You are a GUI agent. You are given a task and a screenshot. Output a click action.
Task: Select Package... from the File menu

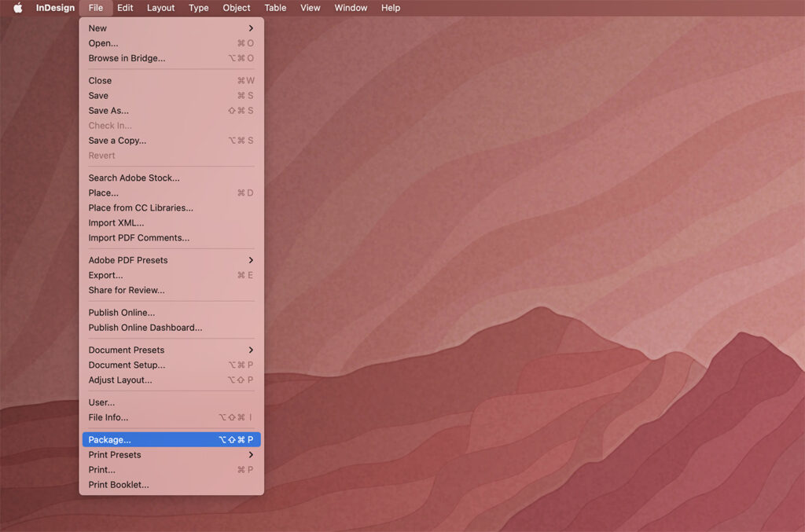pos(110,440)
